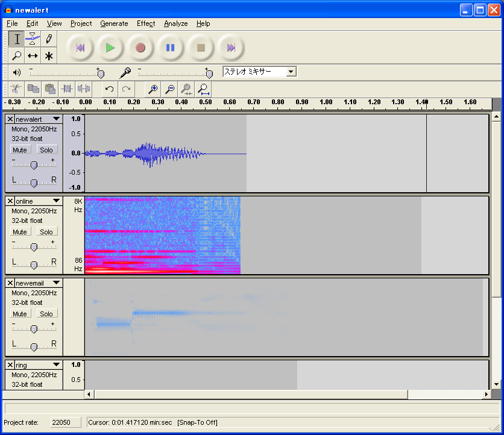
Task: Select the Envelope tool
Action: pos(33,39)
